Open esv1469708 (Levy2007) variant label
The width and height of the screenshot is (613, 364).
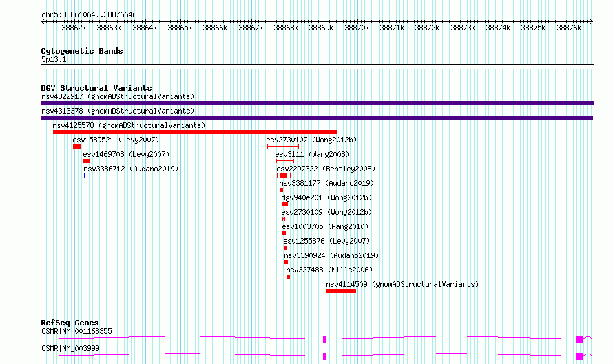(126, 154)
